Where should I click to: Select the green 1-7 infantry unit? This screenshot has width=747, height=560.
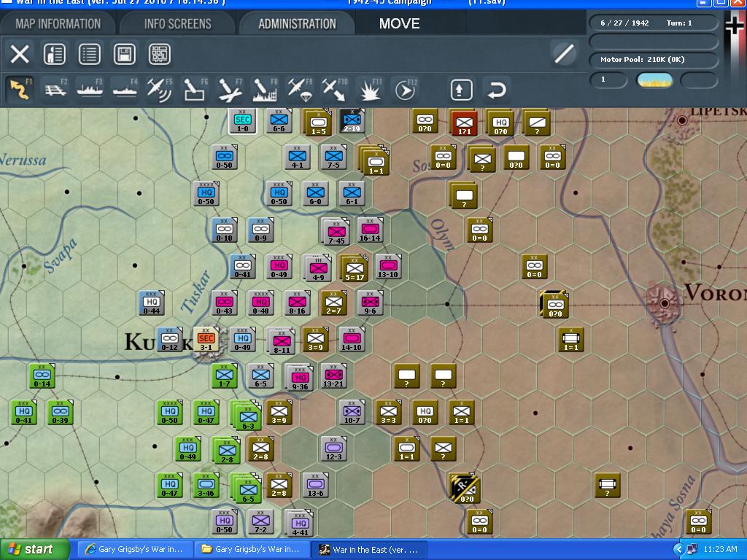[x=225, y=376]
